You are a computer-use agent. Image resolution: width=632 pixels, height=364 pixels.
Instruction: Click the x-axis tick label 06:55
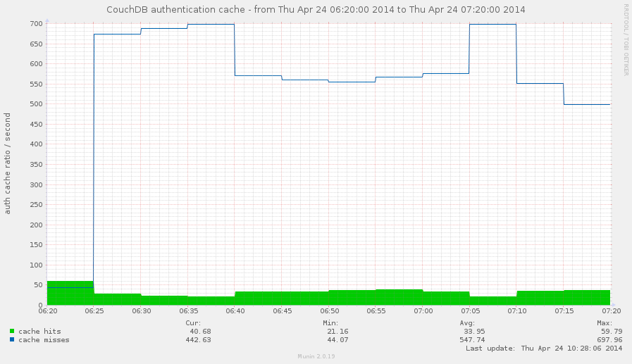tap(376, 311)
